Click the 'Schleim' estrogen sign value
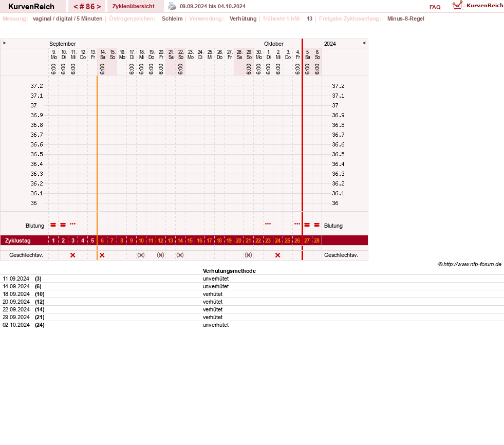504x445 pixels. pyautogui.click(x=172, y=18)
